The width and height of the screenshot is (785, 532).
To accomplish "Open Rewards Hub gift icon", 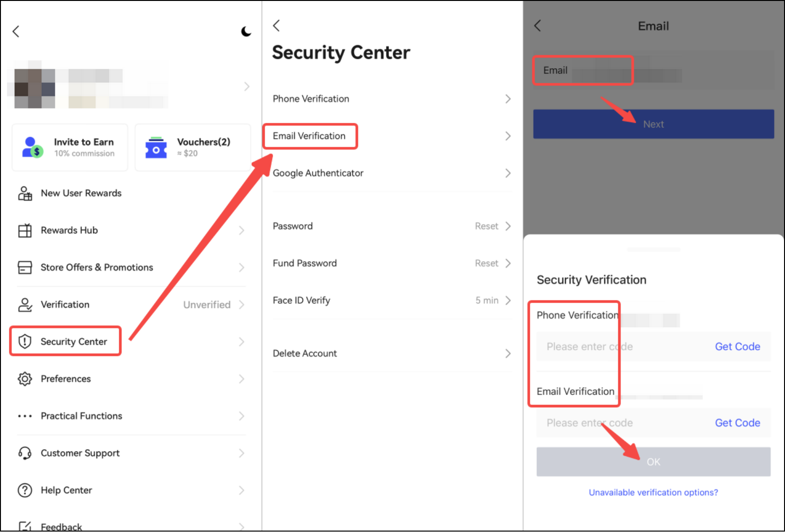I will click(x=25, y=230).
